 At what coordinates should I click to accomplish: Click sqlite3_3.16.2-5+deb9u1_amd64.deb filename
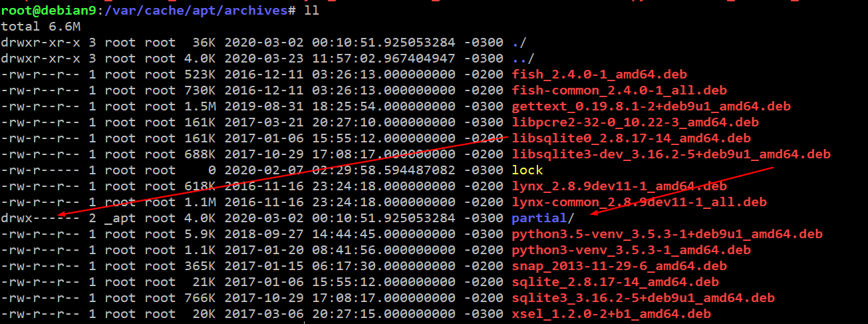click(x=643, y=298)
